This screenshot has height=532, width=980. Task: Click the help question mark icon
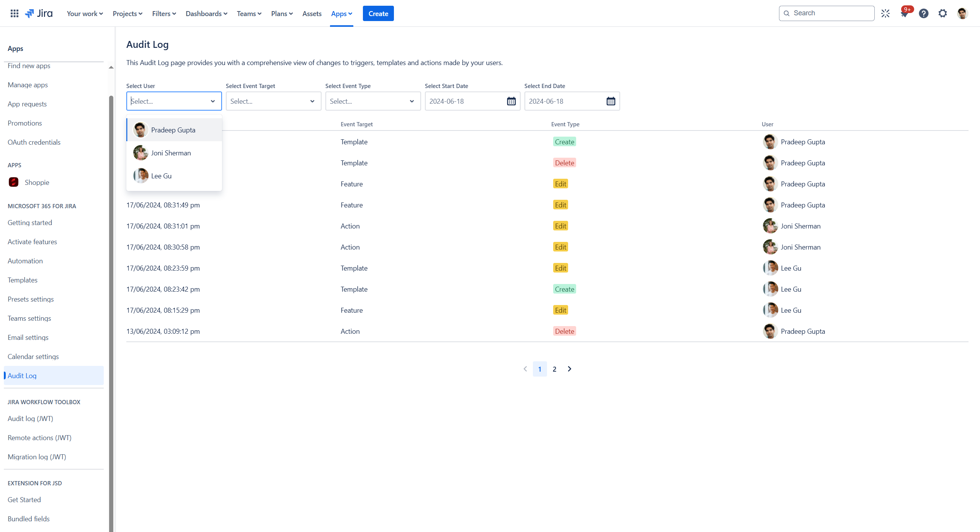tap(923, 13)
